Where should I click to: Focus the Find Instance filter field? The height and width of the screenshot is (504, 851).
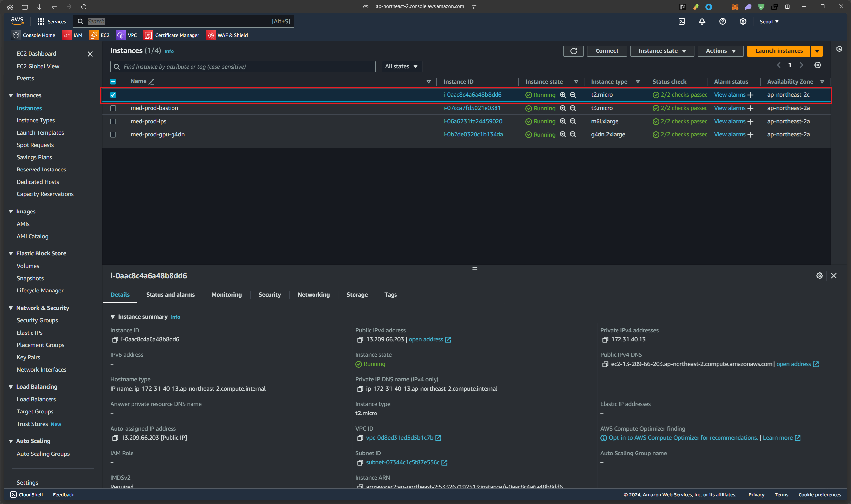point(243,67)
